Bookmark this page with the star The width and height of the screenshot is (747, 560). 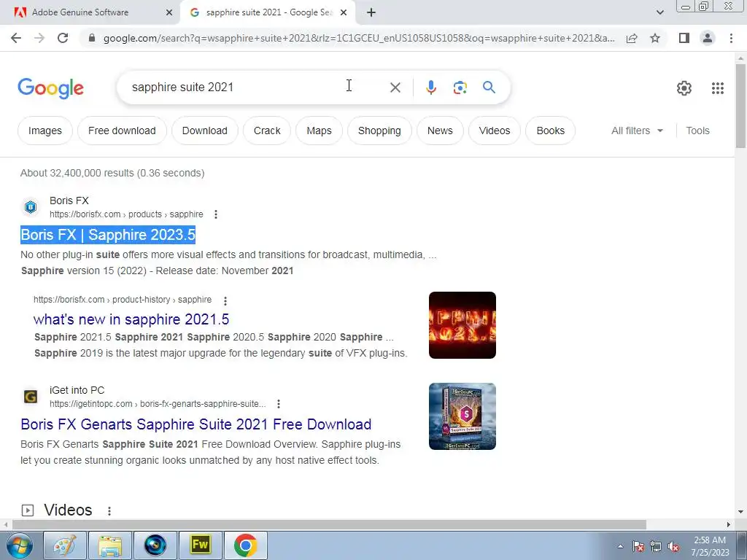[655, 38]
